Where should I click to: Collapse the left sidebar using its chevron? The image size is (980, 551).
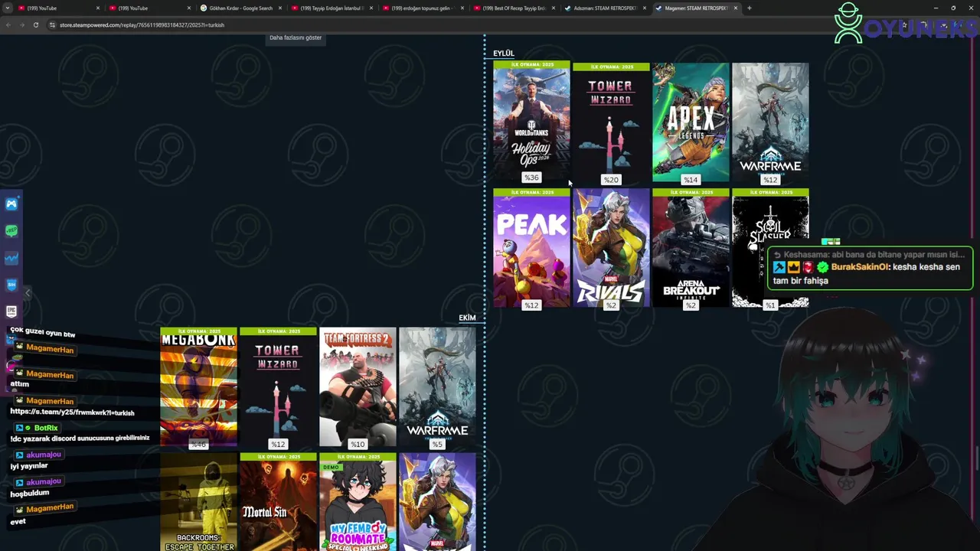(x=28, y=293)
